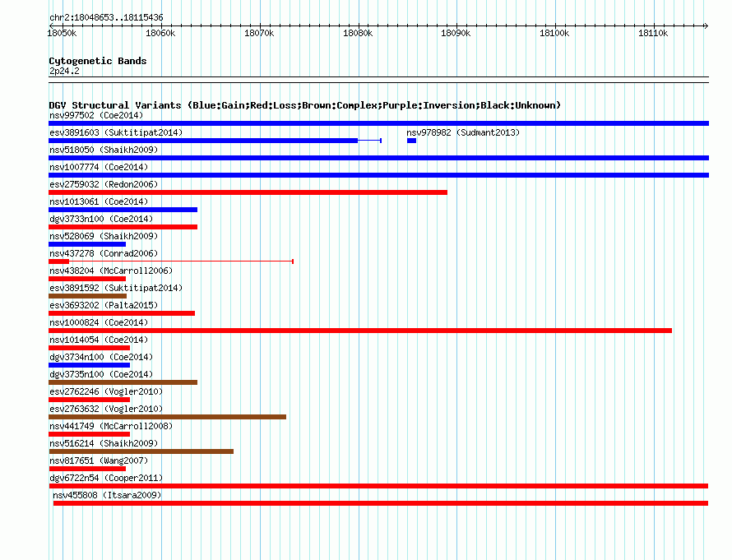The width and height of the screenshot is (732, 560).
Task: Click the brown complex bar for esv3891592
Action: tap(88, 296)
